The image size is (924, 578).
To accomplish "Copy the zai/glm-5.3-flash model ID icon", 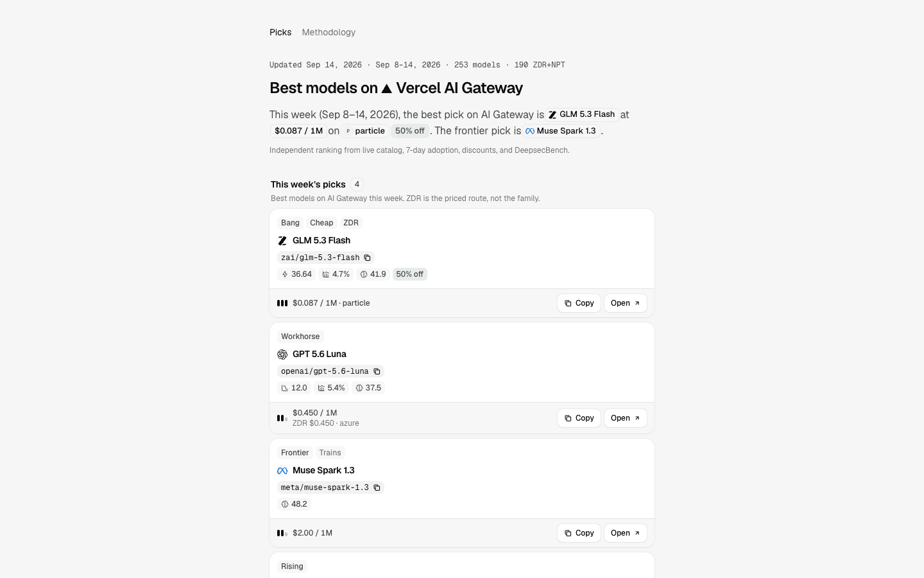I will 368,258.
